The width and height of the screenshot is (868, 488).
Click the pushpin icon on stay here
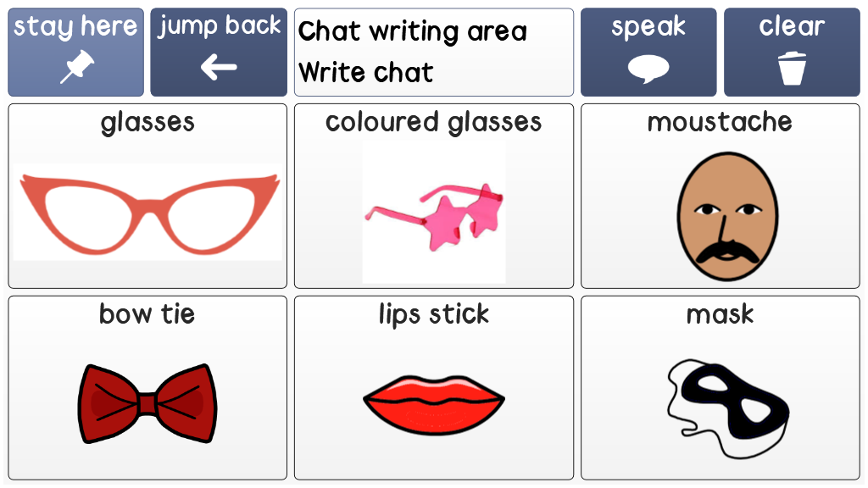pos(76,68)
